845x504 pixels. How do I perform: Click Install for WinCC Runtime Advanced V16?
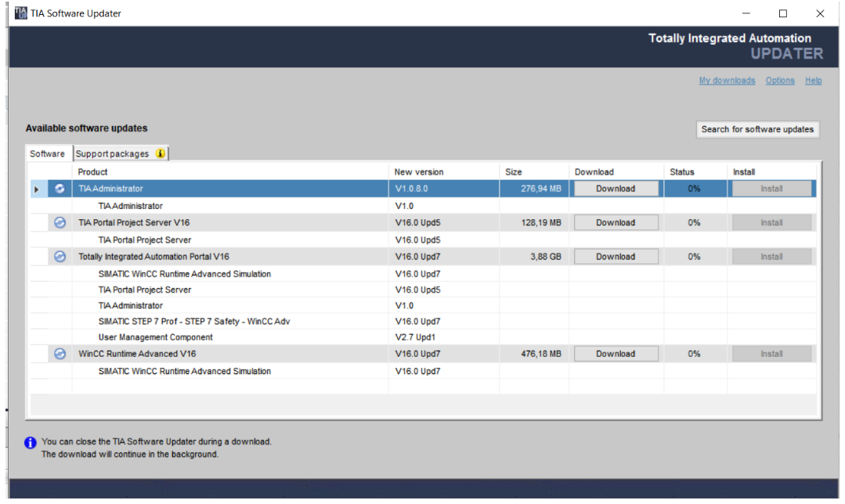(771, 354)
